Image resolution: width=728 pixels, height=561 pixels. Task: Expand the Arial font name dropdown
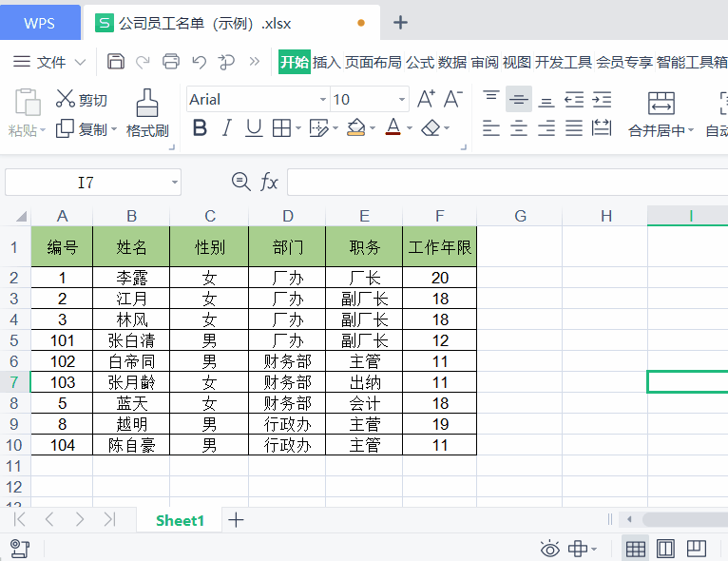pos(323,100)
